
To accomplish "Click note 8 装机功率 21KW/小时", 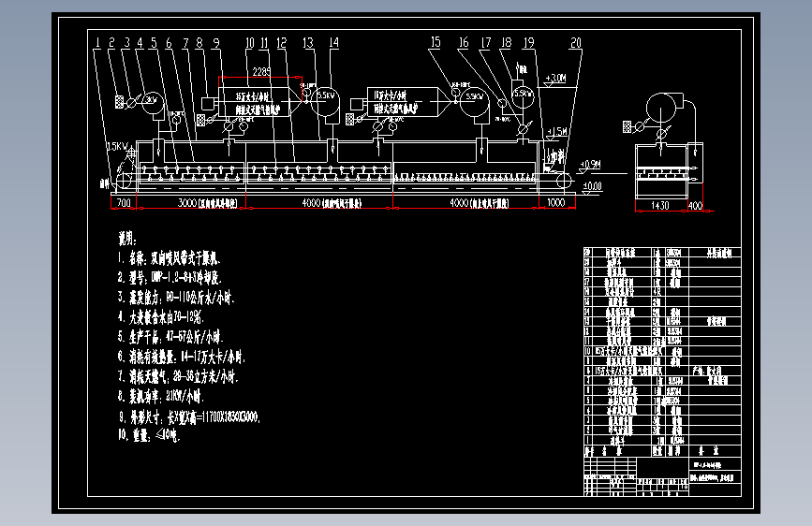I will (x=160, y=397).
